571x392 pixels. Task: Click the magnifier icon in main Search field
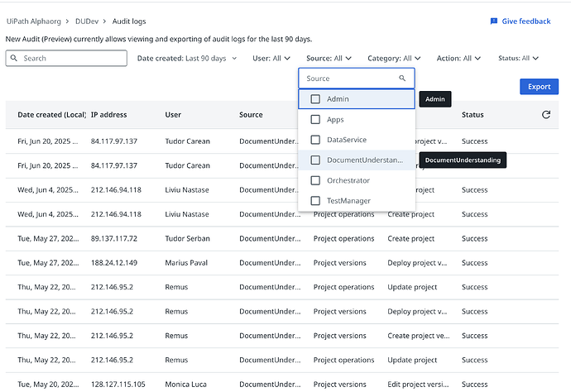(x=14, y=58)
